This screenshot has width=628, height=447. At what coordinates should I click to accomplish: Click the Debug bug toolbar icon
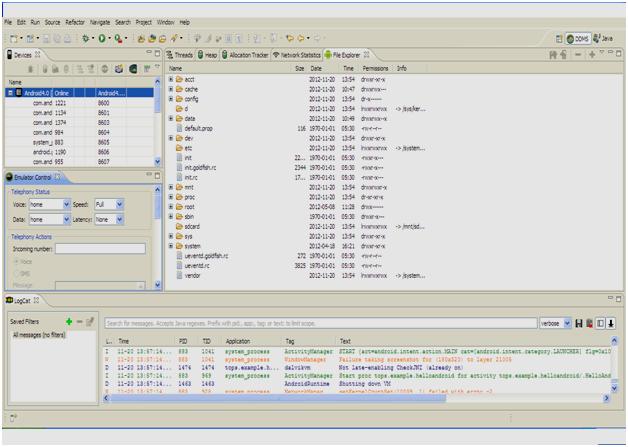coord(85,38)
